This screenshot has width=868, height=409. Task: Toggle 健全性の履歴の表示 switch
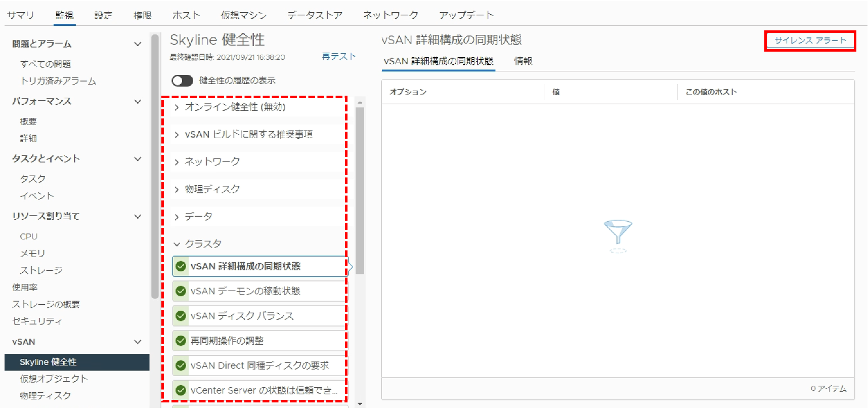pos(182,80)
